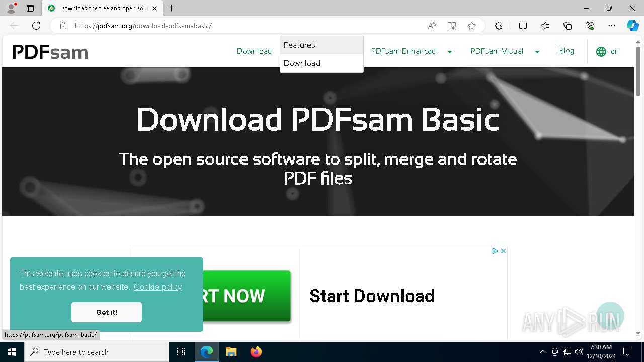Click the green START NOW ad button
644x362 pixels.
[246, 296]
